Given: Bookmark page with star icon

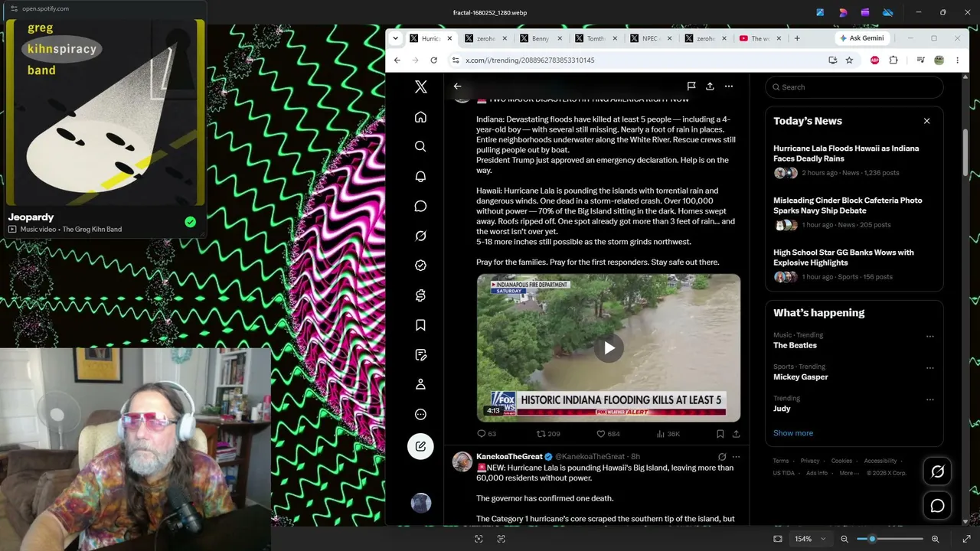Looking at the screenshot, I should point(849,60).
